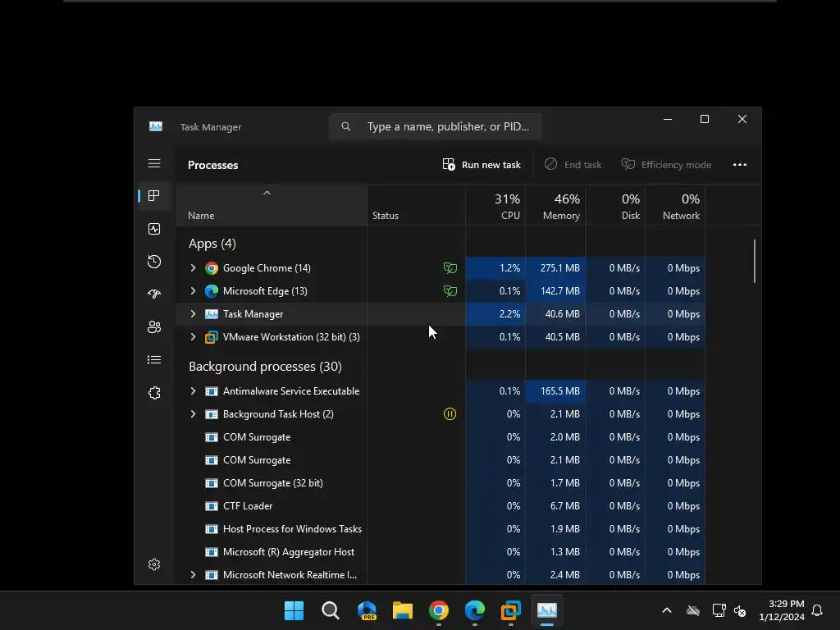Select the Microsoft (R) Aggregator Host row

pyautogui.click(x=441, y=552)
